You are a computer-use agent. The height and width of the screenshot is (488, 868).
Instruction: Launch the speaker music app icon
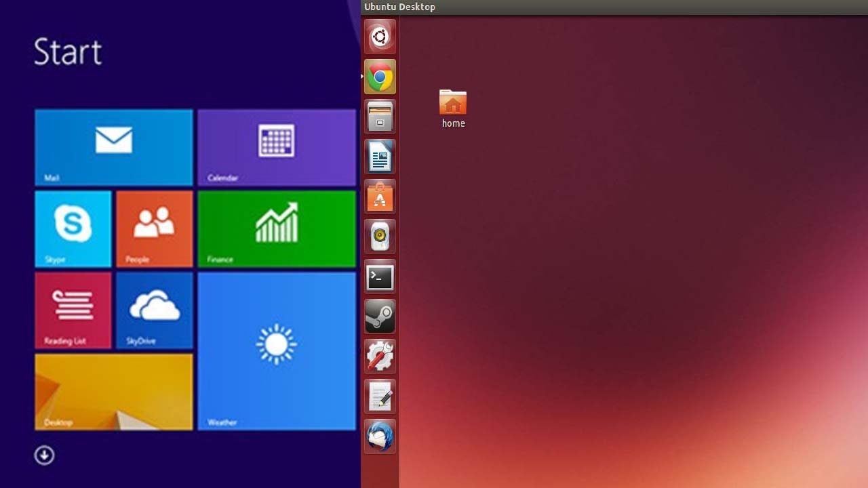click(x=380, y=237)
